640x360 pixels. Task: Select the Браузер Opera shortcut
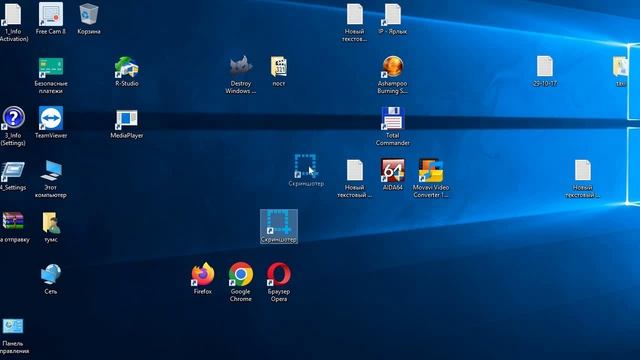pyautogui.click(x=279, y=282)
